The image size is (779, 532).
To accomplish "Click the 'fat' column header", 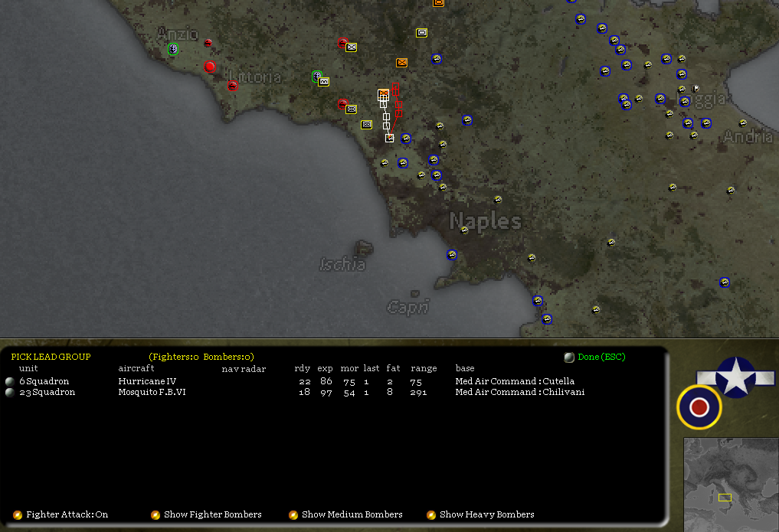I will 393,368.
